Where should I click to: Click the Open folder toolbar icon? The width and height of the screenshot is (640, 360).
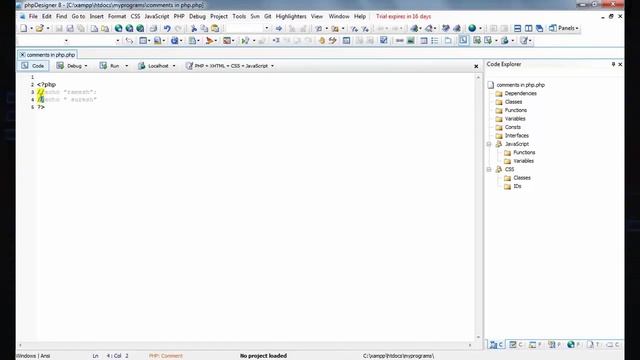pos(40,28)
